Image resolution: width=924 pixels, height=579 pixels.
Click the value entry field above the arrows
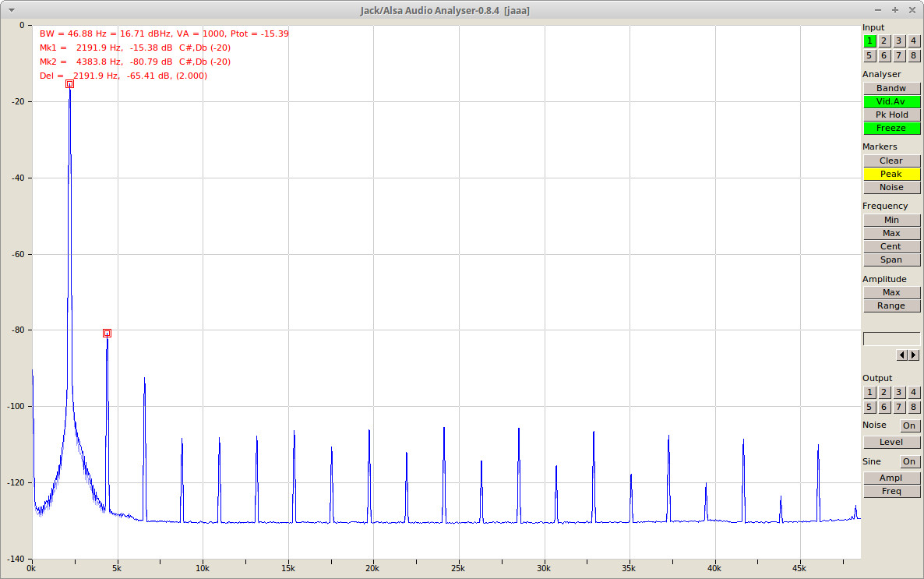pos(891,338)
